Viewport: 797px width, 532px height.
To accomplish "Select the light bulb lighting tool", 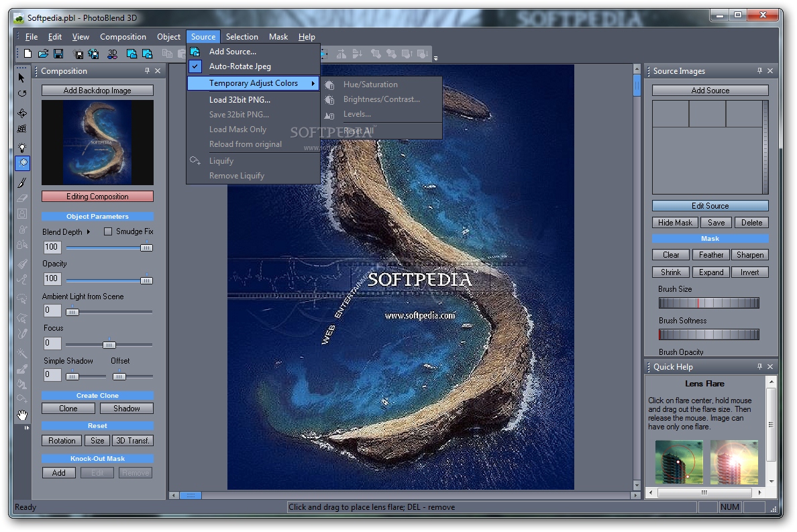I will tap(22, 148).
